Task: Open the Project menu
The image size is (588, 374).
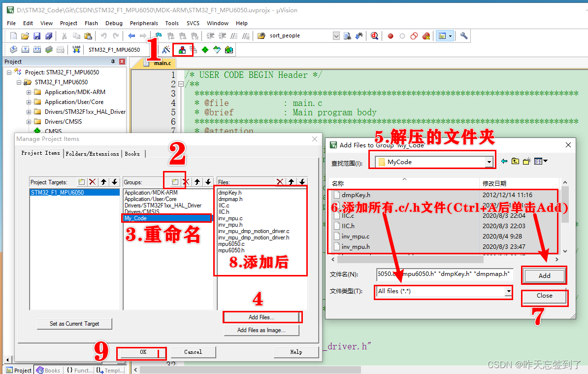Action: tap(68, 23)
